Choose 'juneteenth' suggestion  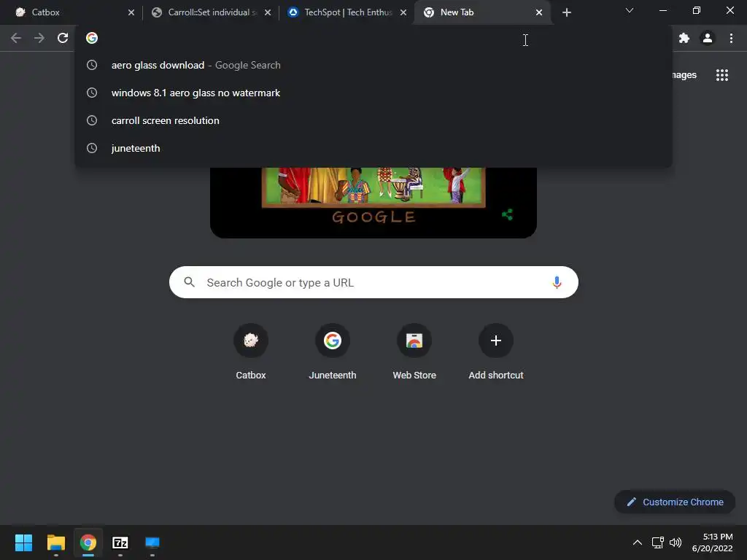point(373,148)
